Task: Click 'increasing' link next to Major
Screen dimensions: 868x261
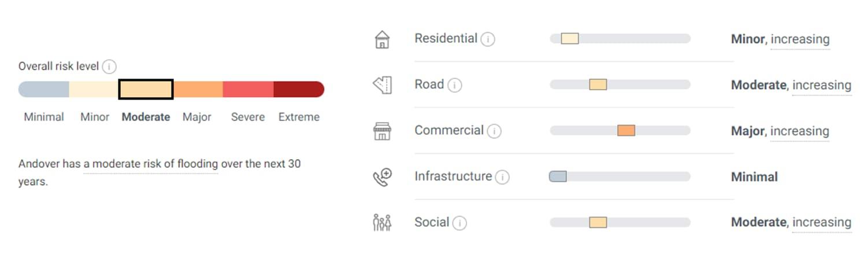Action: 800,131
